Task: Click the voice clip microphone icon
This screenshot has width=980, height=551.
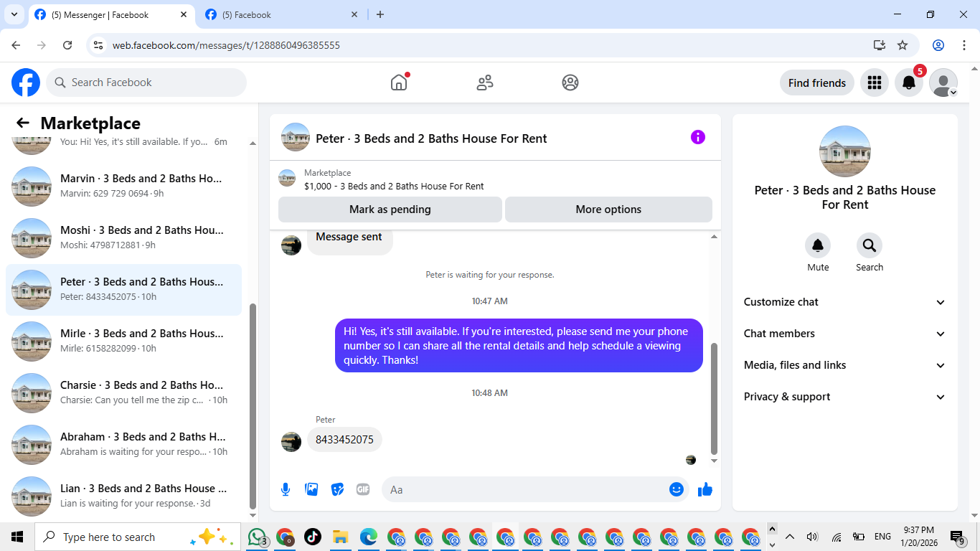Action: [x=286, y=489]
